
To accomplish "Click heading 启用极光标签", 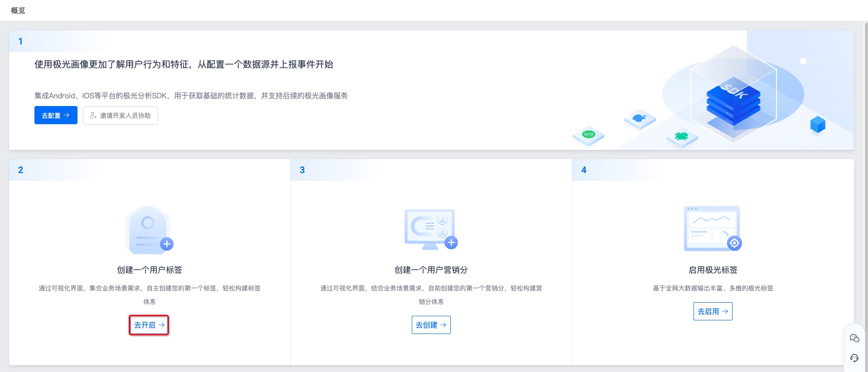I will 713,270.
